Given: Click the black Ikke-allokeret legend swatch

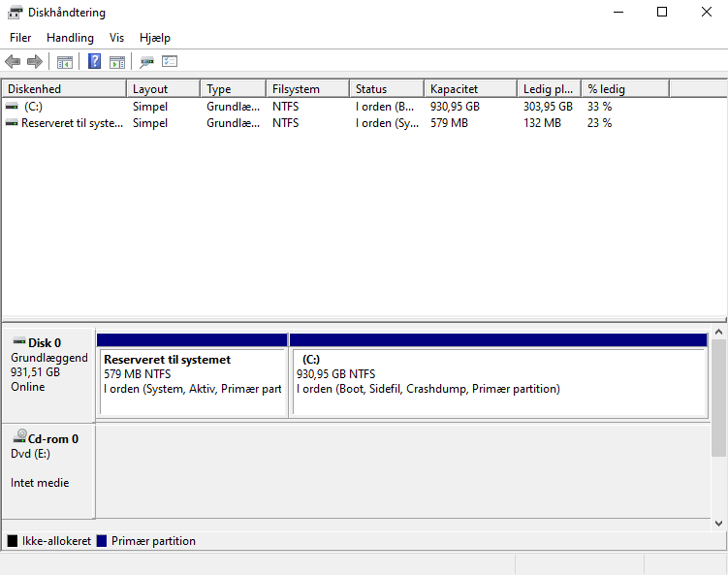Looking at the screenshot, I should click(13, 541).
